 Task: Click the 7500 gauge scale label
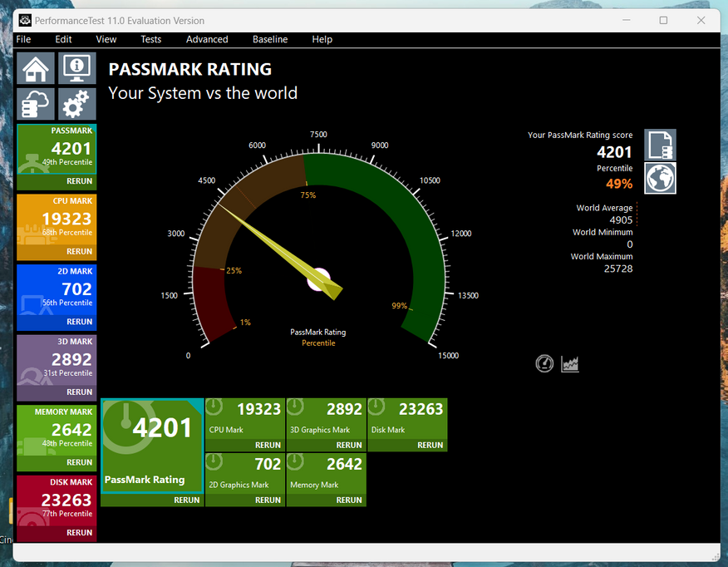[x=318, y=134]
